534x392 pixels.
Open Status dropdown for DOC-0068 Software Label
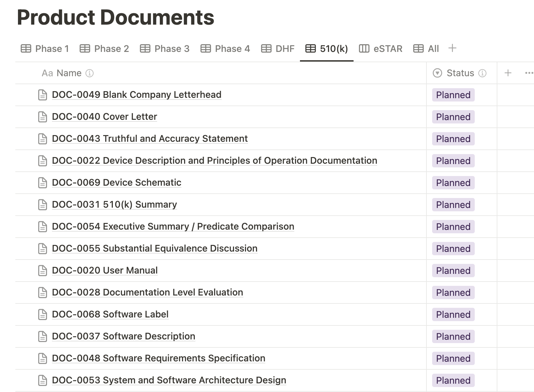pos(453,315)
